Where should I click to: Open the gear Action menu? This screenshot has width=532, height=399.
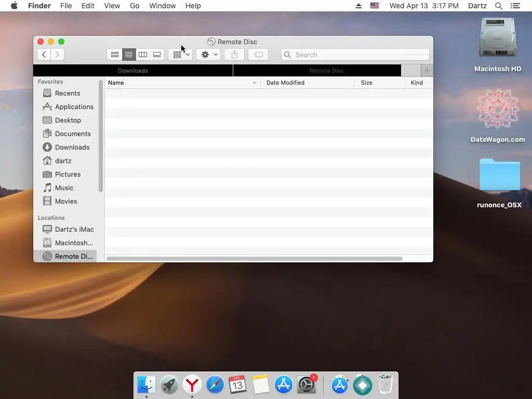pos(209,55)
